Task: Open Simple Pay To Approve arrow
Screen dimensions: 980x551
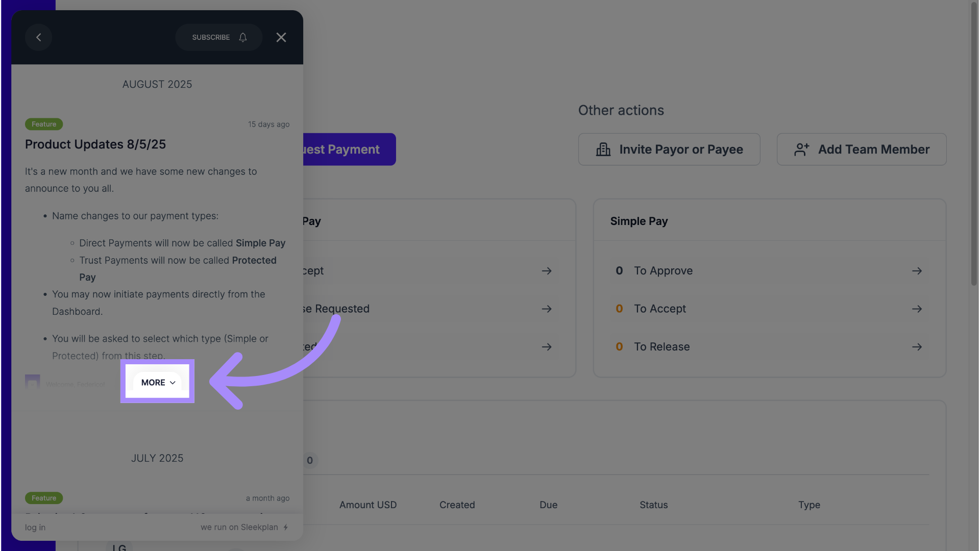Action: (x=917, y=271)
